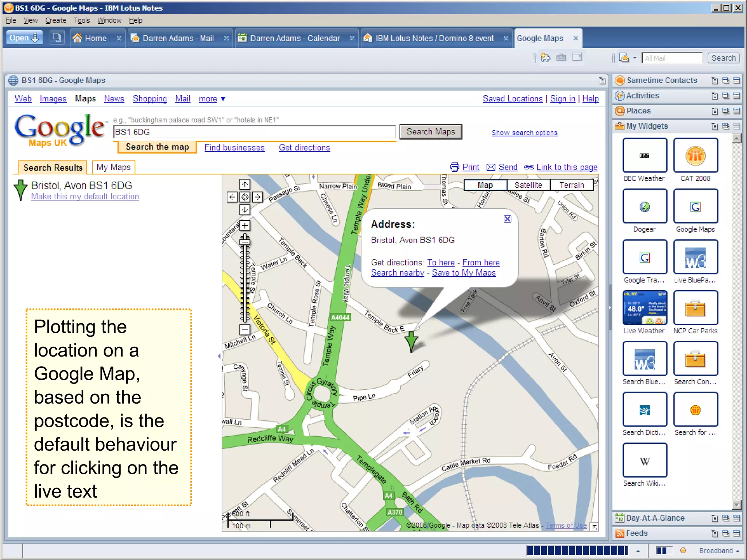This screenshot has height=560, width=747.
Task: Select the My Maps tab
Action: coord(113,167)
